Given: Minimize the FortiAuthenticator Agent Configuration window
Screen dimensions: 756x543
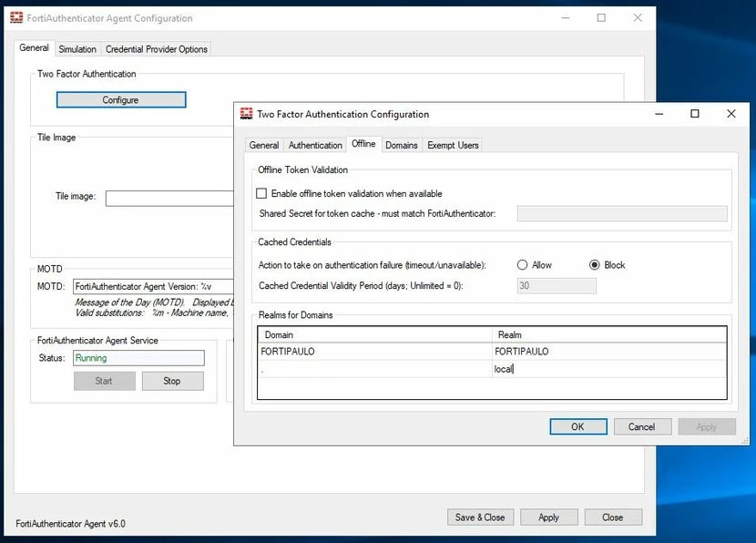Looking at the screenshot, I should click(566, 18).
